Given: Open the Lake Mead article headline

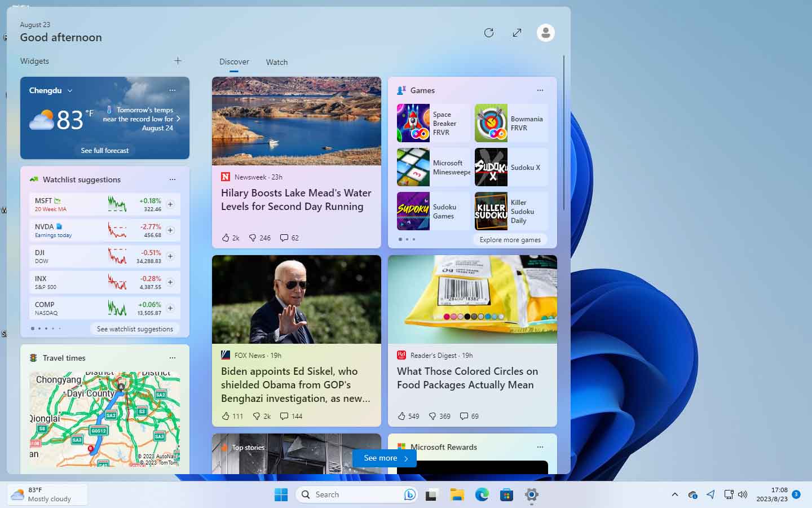Looking at the screenshot, I should tap(296, 200).
